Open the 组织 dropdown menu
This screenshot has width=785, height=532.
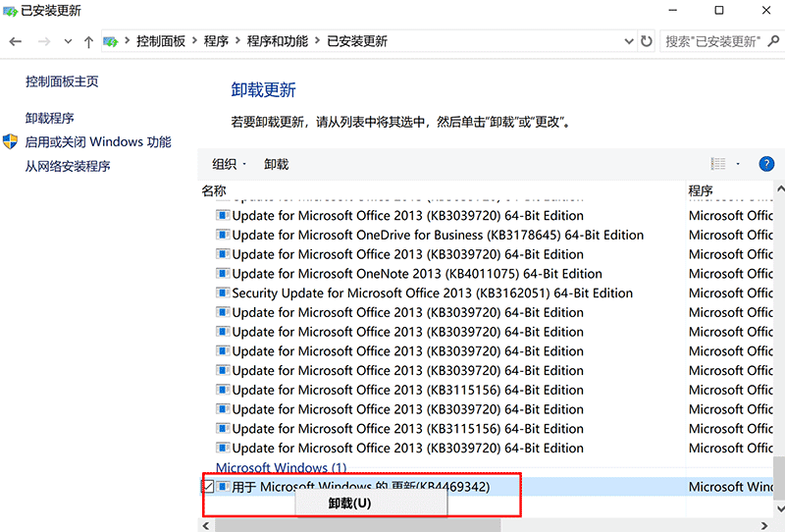pos(230,164)
